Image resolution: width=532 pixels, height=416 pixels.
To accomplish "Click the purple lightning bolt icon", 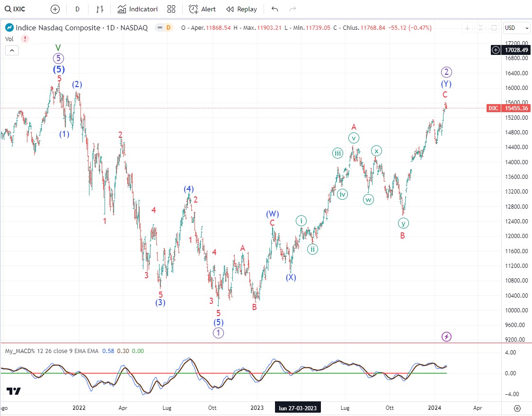I will pyautogui.click(x=446, y=336).
